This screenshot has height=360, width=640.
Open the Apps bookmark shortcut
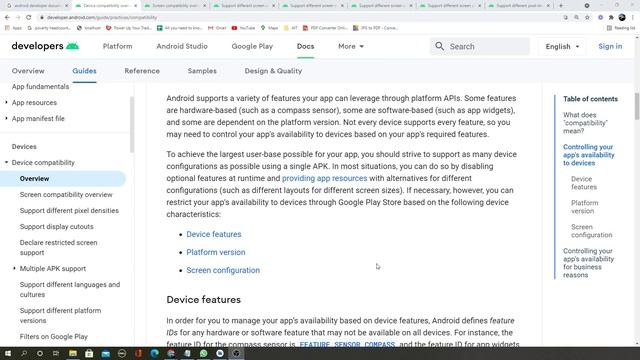[13, 28]
